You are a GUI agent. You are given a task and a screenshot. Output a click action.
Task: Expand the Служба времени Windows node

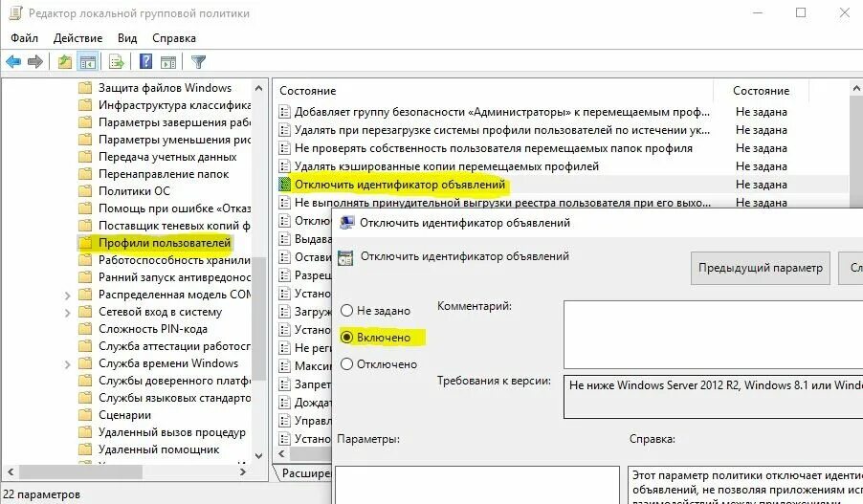tap(67, 364)
